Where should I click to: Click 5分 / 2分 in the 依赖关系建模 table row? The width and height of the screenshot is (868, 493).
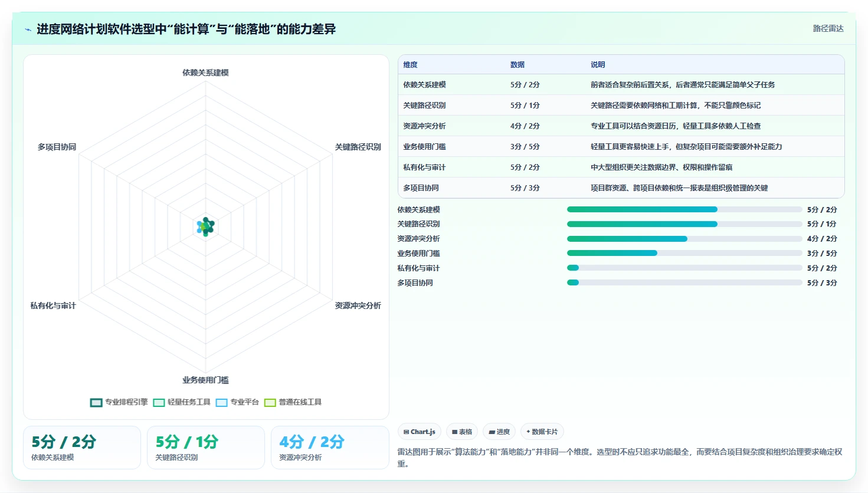point(525,85)
